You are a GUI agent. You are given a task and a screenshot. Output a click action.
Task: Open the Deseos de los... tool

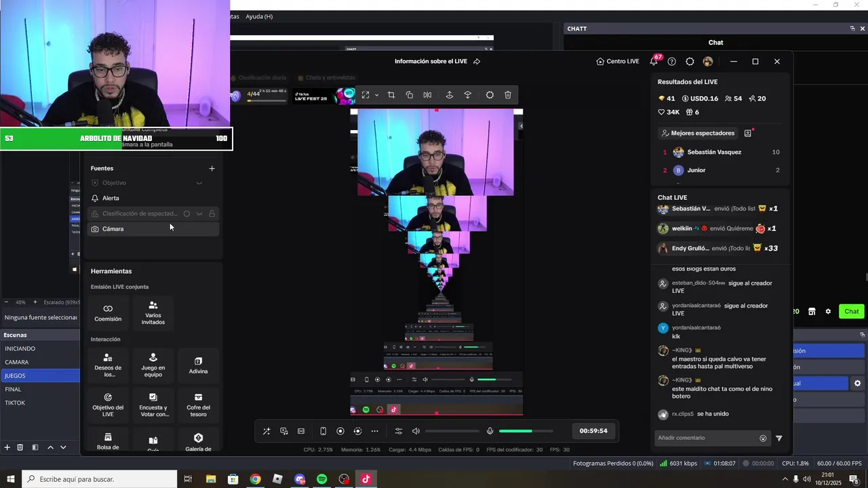[108, 366]
